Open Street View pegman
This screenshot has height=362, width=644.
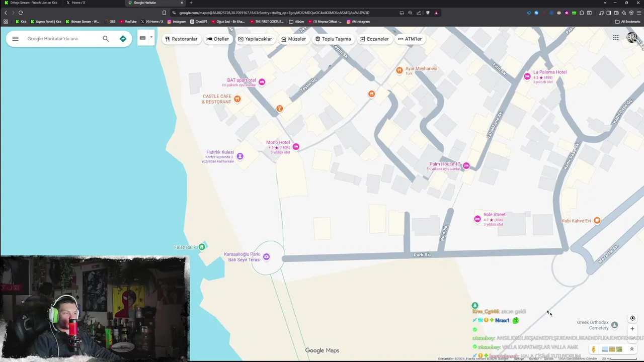pos(594,349)
